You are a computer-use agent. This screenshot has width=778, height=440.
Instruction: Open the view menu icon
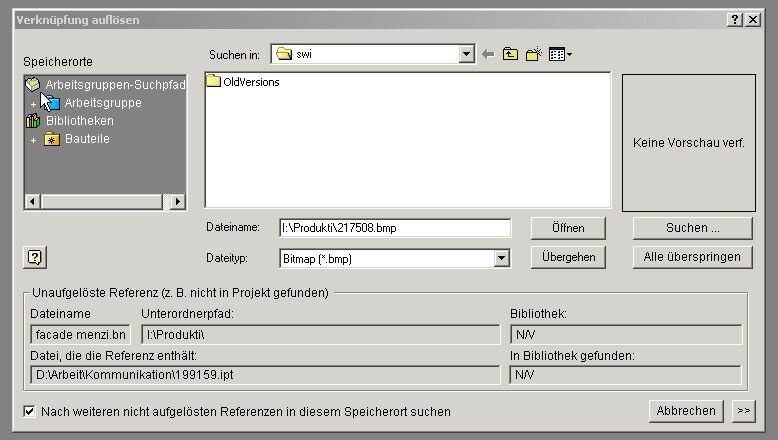click(560, 54)
